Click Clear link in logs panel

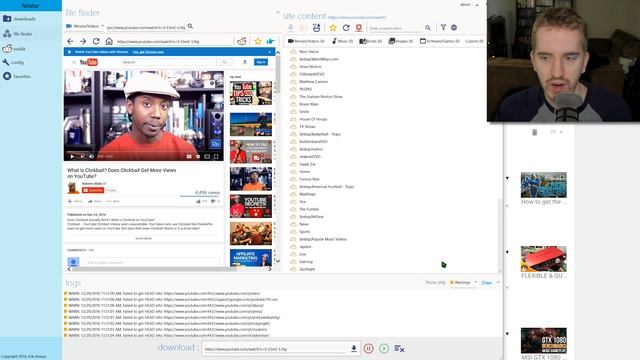487,282
